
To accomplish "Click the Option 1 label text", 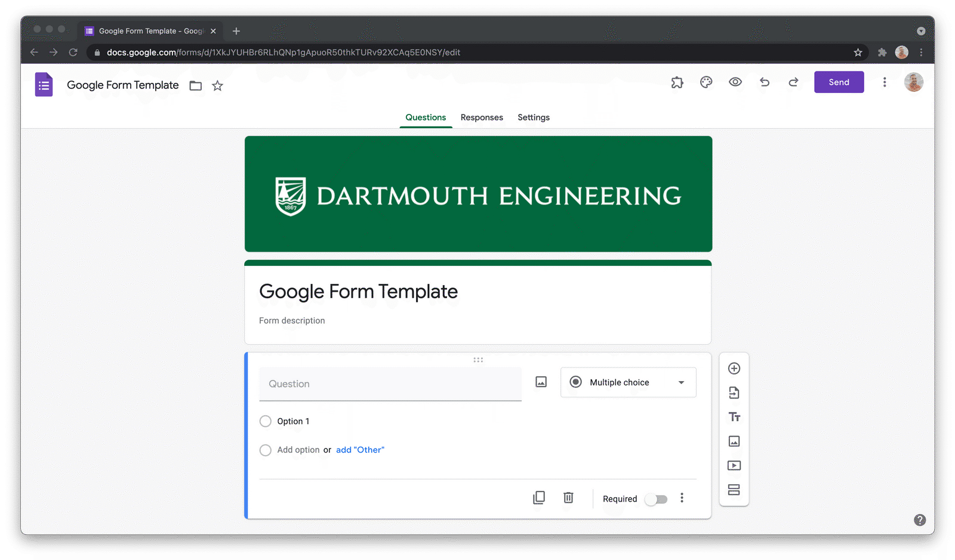I will click(293, 421).
